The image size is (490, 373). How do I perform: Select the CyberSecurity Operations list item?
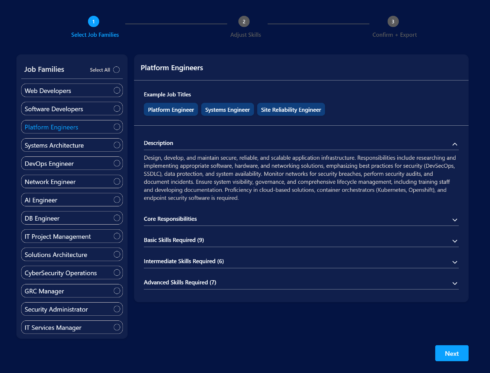click(72, 273)
